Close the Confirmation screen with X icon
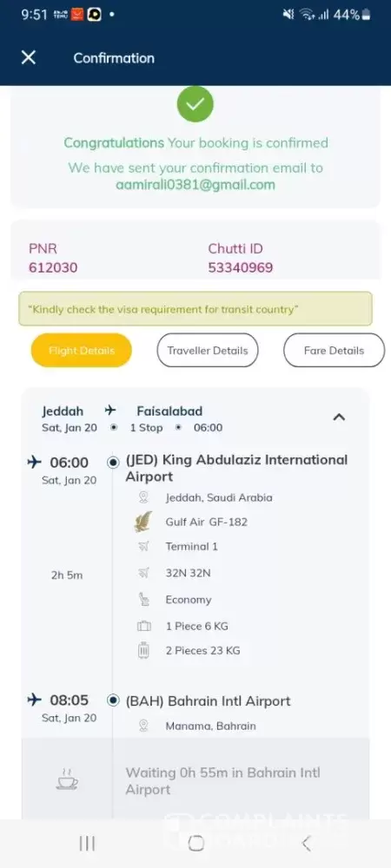The width and height of the screenshot is (391, 868). (x=29, y=57)
